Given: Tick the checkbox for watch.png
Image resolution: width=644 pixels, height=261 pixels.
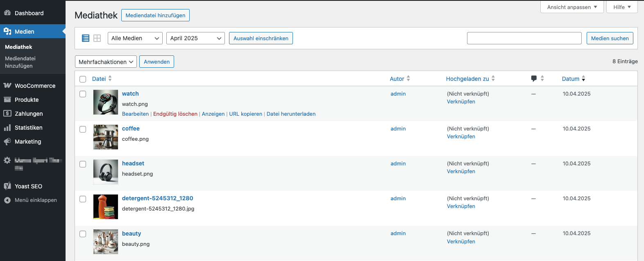Looking at the screenshot, I should click(x=83, y=94).
